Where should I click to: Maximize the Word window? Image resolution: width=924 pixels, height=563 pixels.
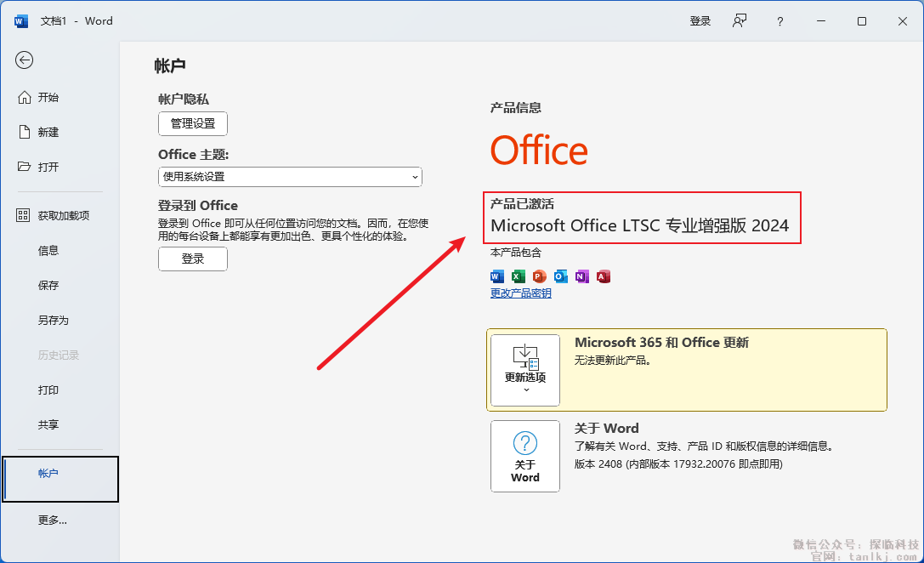tap(862, 21)
